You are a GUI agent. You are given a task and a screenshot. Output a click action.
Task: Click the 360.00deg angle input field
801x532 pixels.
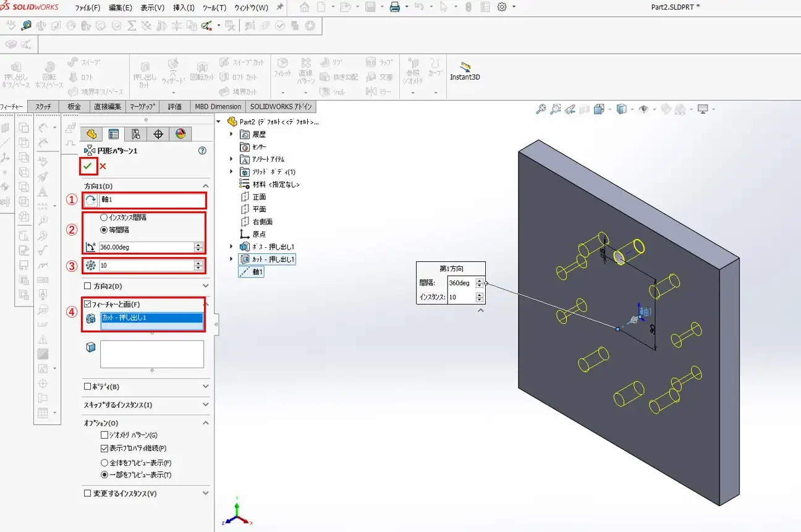146,247
